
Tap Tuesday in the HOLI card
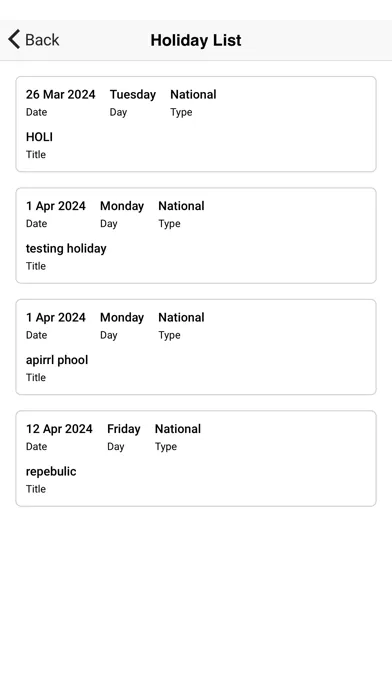click(133, 95)
